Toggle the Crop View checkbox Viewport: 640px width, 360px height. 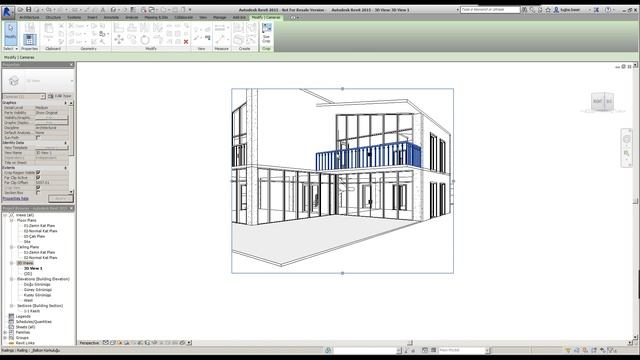click(38, 187)
